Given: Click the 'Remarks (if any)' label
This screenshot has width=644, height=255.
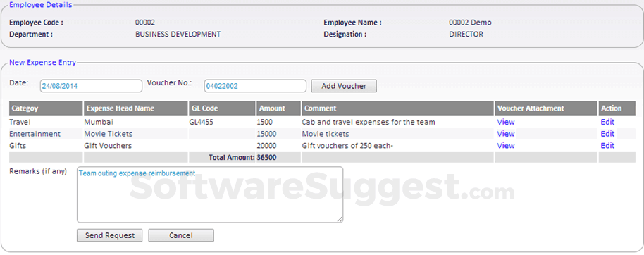Looking at the screenshot, I should coord(38,172).
